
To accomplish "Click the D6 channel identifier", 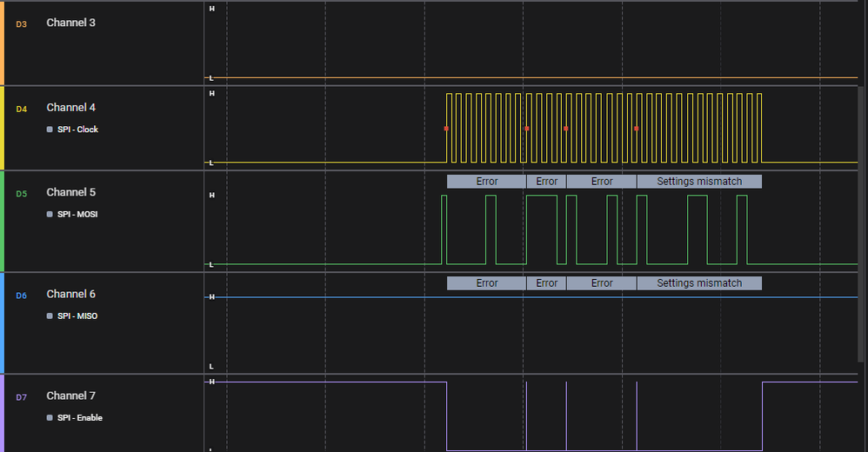I will [x=21, y=296].
